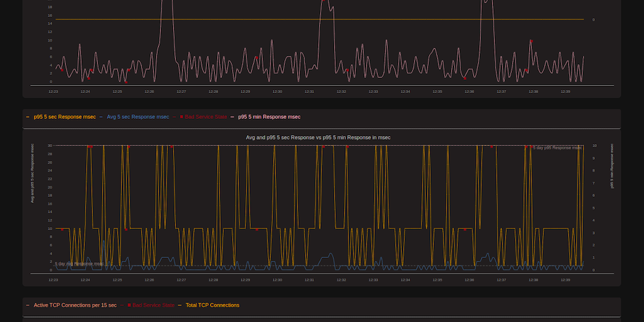644x322 pixels.
Task: Click the 12:38 time tick on top chart
Action: point(533,92)
